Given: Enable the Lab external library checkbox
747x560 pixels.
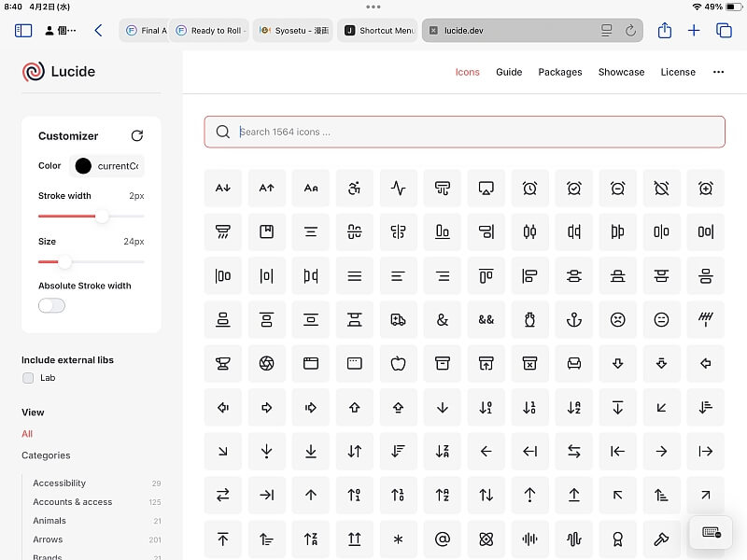Looking at the screenshot, I should 28,378.
